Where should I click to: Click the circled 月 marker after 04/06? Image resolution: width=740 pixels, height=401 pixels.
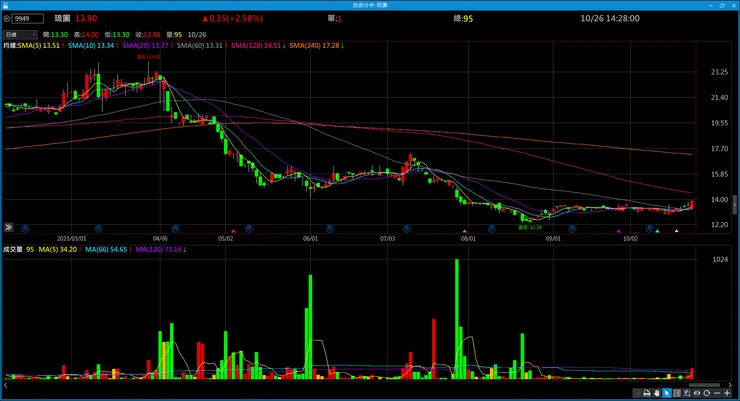click(x=175, y=228)
